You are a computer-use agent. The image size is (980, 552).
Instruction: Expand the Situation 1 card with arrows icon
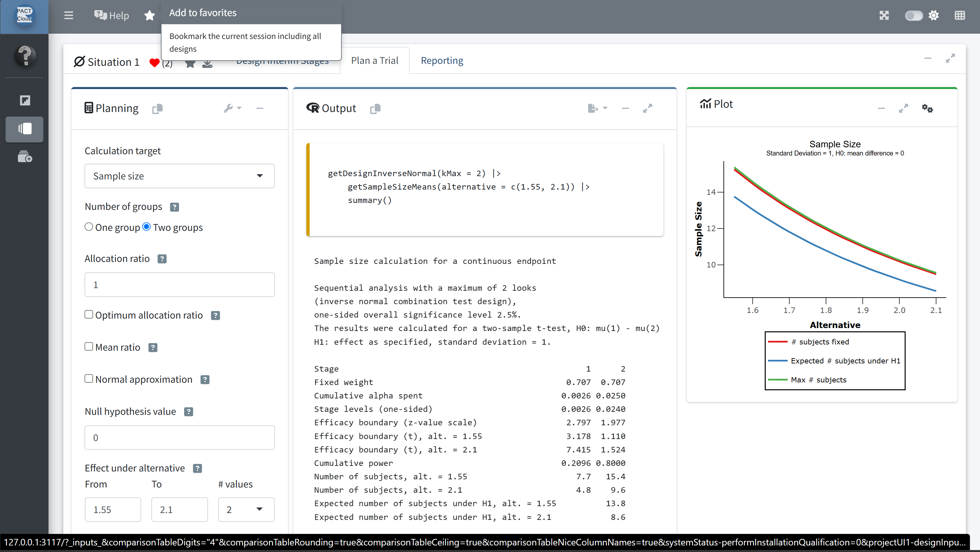tap(950, 58)
